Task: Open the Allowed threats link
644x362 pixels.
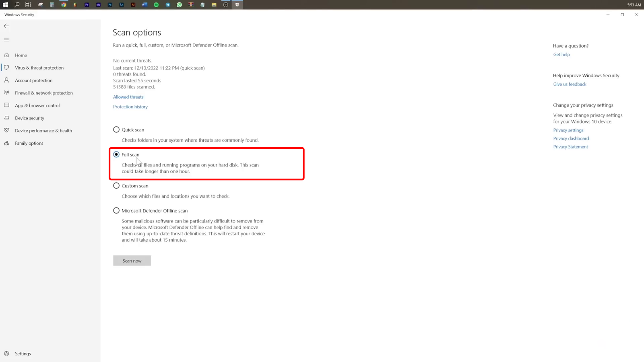Action: (x=128, y=97)
